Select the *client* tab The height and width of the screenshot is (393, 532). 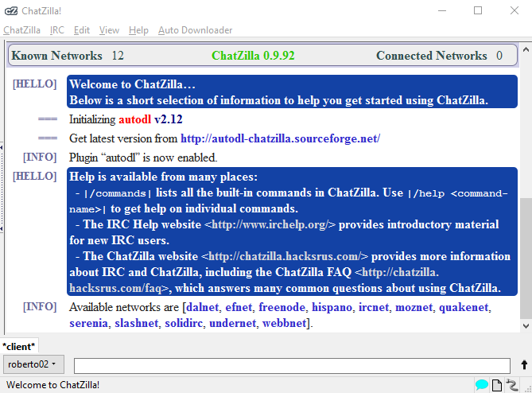[x=19, y=347]
